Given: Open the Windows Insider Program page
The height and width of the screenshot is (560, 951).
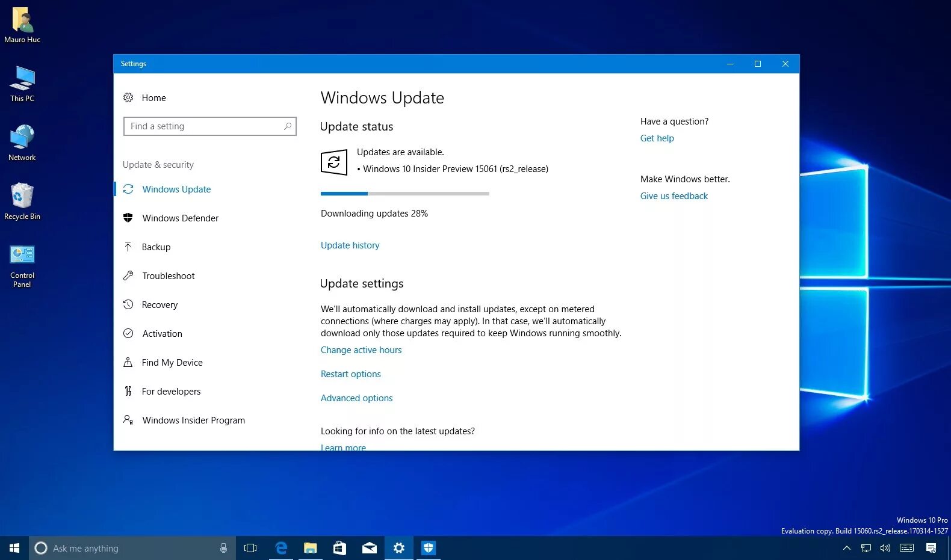Looking at the screenshot, I should point(193,420).
